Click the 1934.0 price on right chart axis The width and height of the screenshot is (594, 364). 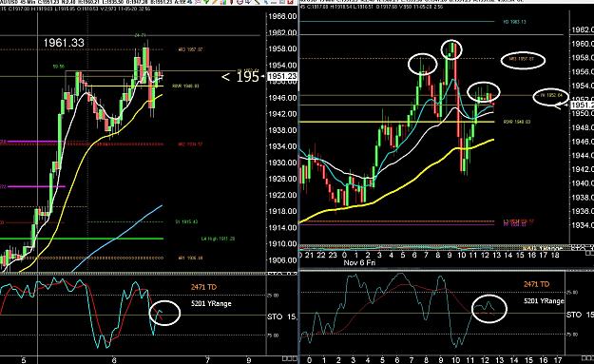coord(583,225)
